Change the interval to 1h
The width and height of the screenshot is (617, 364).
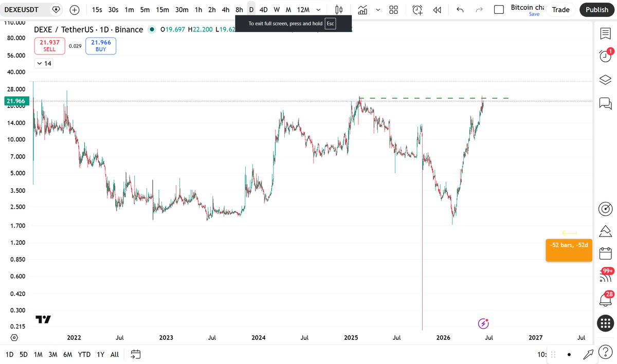(198, 10)
